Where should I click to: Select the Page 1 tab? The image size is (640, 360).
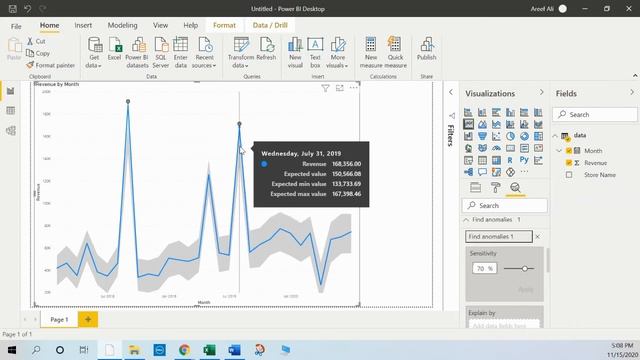click(x=59, y=320)
